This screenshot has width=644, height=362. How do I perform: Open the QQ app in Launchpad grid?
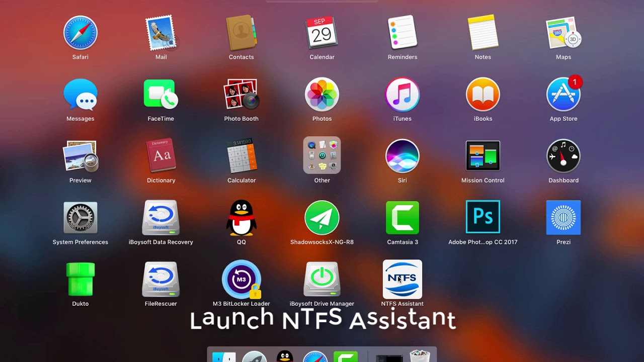click(x=242, y=218)
